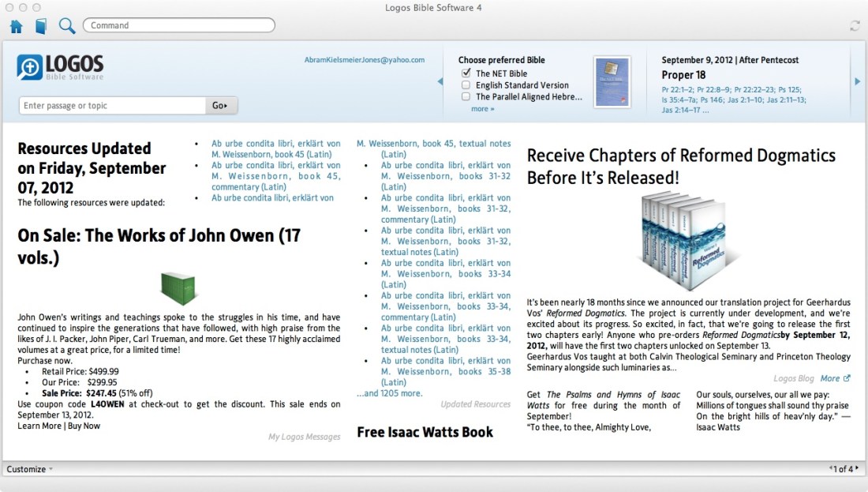This screenshot has width=868, height=492.
Task: Open the Logos Blog More link
Action: pos(835,378)
